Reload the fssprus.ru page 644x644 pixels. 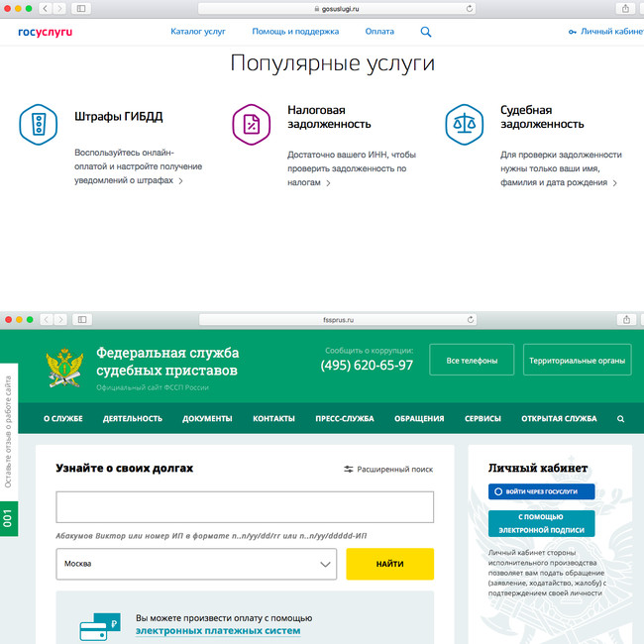click(471, 320)
